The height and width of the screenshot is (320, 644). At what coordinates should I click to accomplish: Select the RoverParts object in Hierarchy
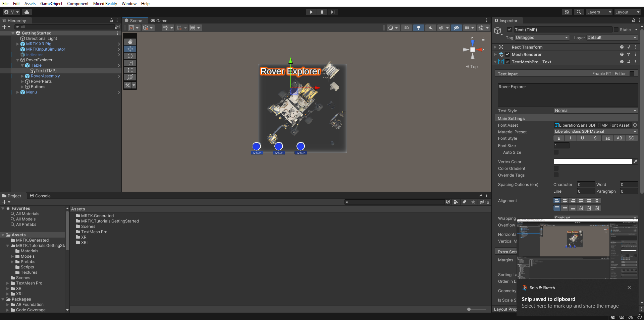coord(41,81)
